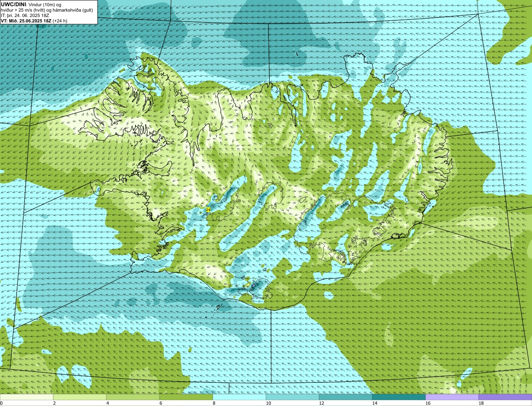Click the "UWC/DINI" model title text

pyautogui.click(x=13, y=4)
